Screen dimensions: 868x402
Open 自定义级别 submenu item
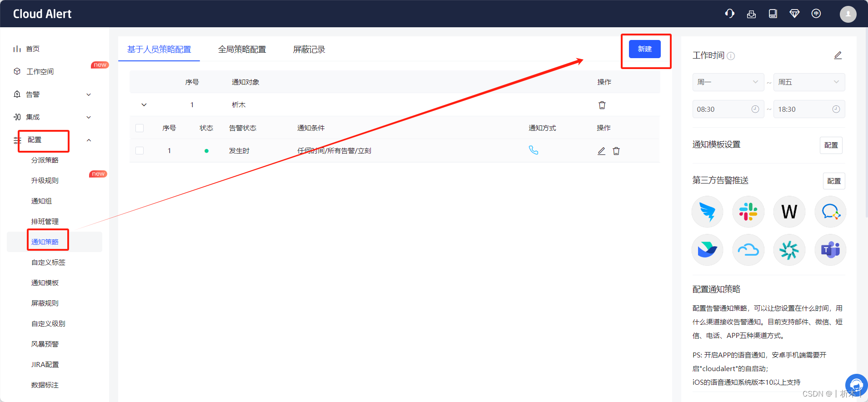coord(48,323)
